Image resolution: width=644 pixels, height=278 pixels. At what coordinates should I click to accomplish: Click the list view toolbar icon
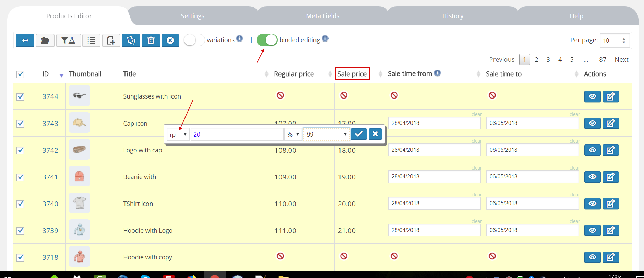91,40
